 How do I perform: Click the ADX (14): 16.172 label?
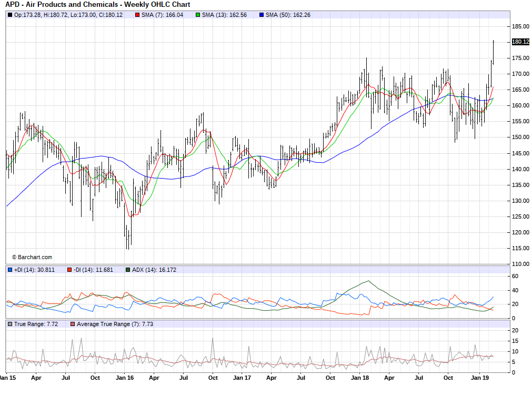154,270
